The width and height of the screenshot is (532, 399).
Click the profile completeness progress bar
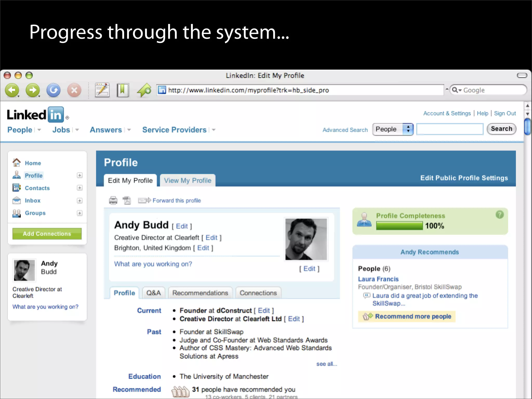pyautogui.click(x=399, y=226)
